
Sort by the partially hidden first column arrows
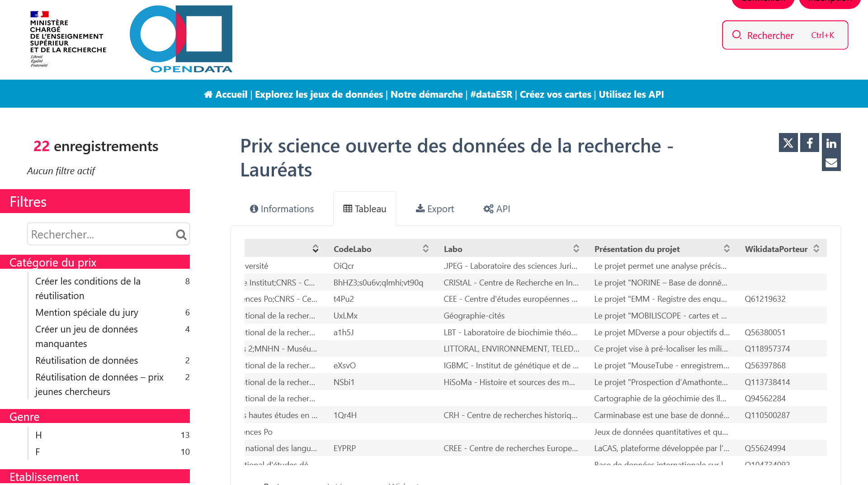[315, 248]
